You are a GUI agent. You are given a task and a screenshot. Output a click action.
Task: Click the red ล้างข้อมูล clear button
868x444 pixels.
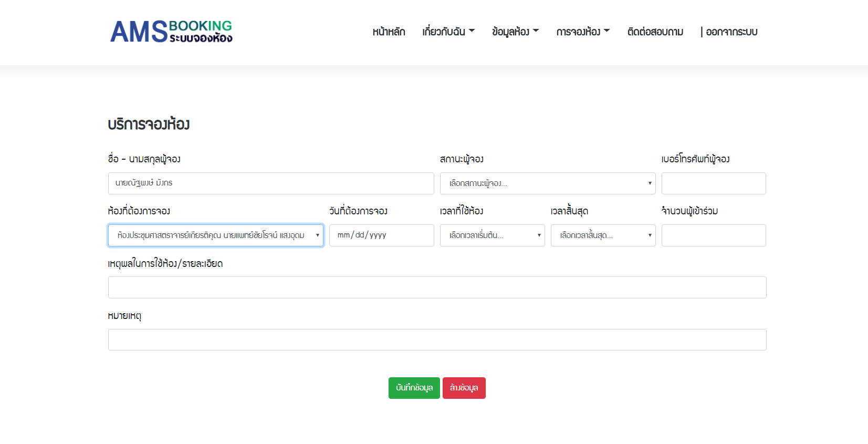pos(464,388)
